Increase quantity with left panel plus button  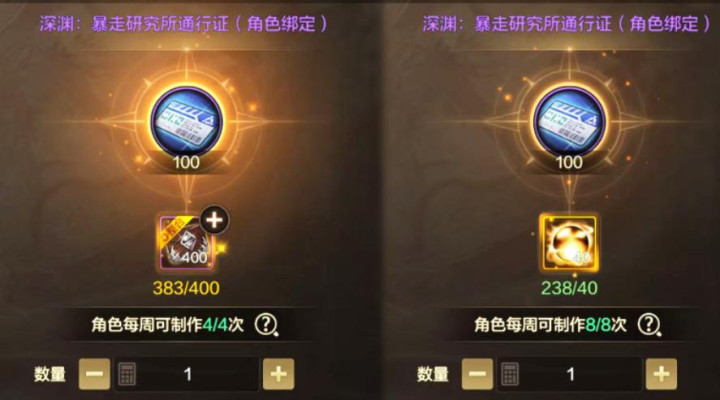point(279,374)
